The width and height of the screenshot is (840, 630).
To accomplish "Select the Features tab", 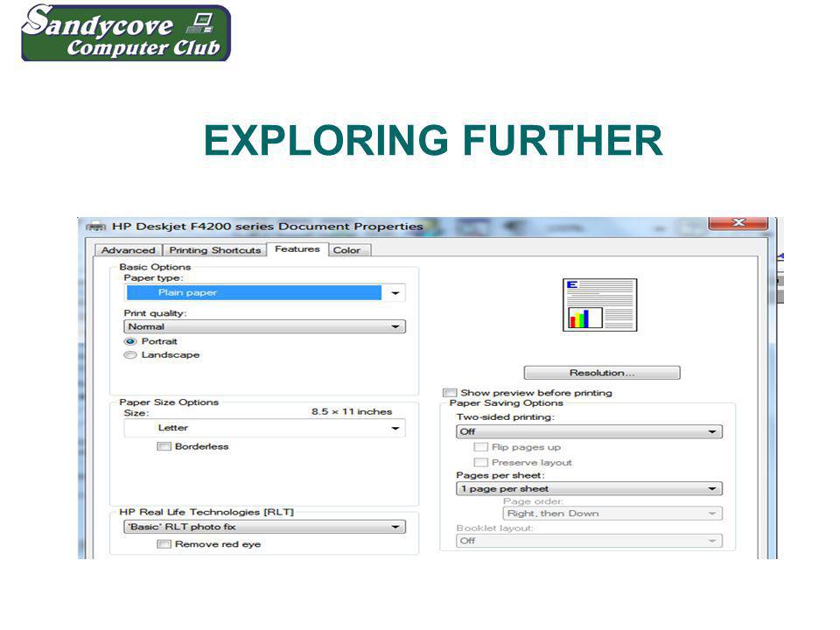I will pyautogui.click(x=297, y=249).
